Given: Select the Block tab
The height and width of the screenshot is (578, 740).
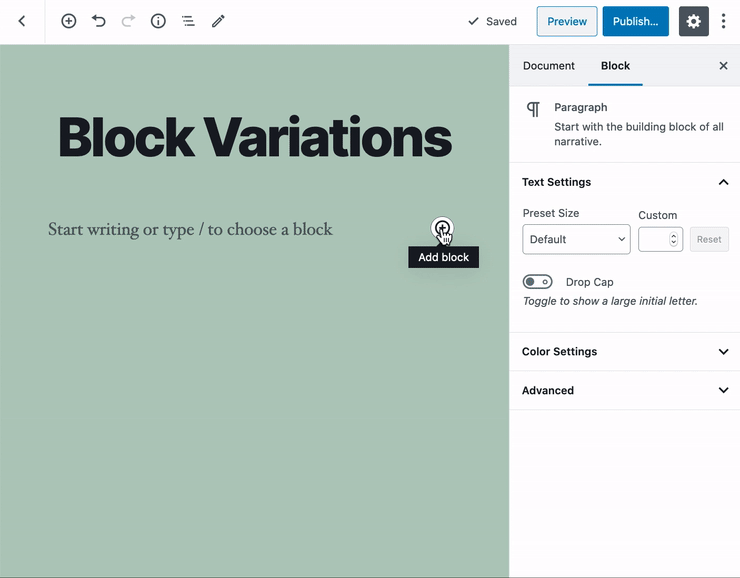Looking at the screenshot, I should pos(615,66).
